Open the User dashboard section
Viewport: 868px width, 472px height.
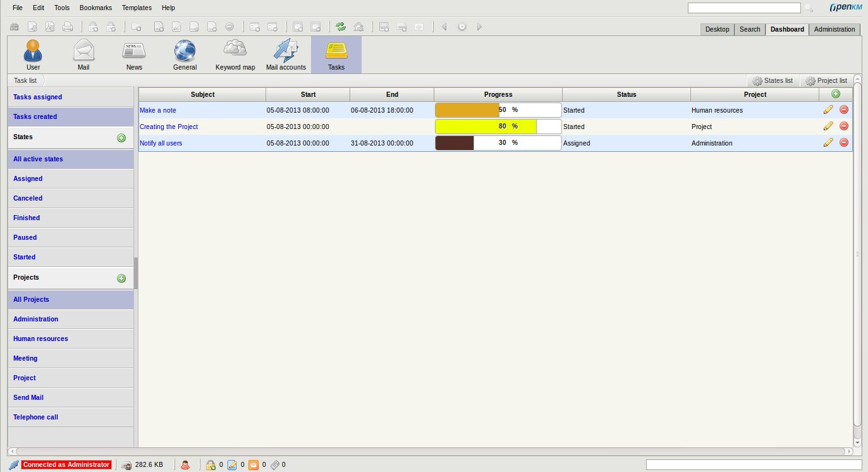click(x=33, y=54)
